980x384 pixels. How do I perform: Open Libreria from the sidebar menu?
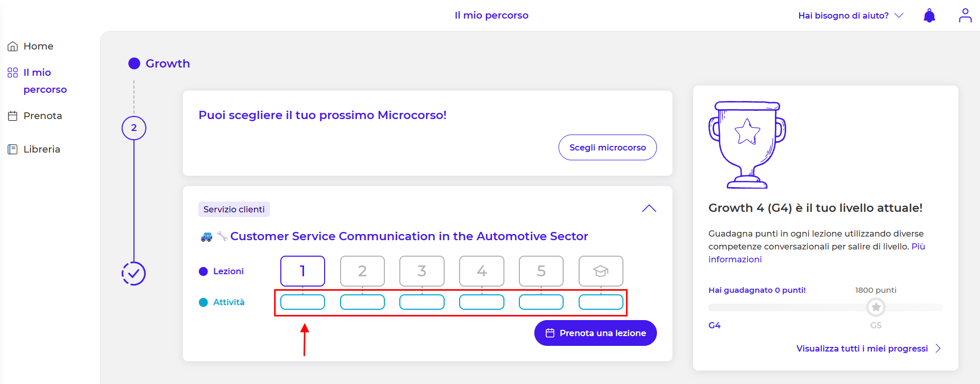(42, 149)
